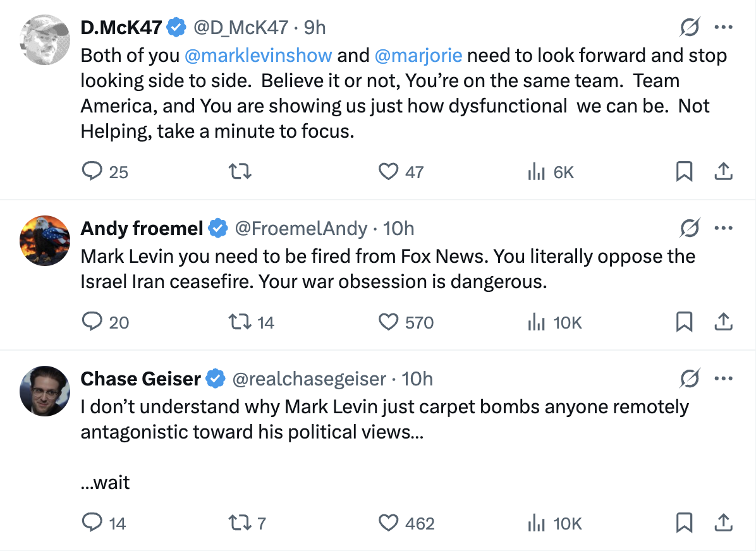This screenshot has height=551, width=756.
Task: Open more options on Chase Geiser's post
Action: 723,378
